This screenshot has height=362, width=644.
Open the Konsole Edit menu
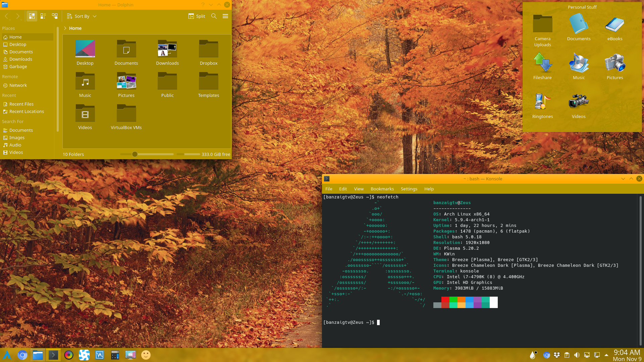click(x=343, y=189)
